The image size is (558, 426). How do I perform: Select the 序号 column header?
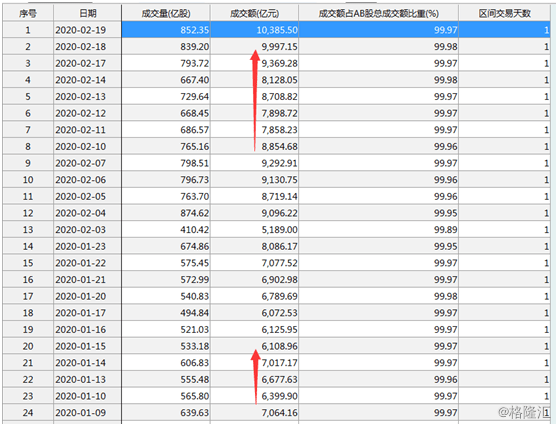point(28,14)
